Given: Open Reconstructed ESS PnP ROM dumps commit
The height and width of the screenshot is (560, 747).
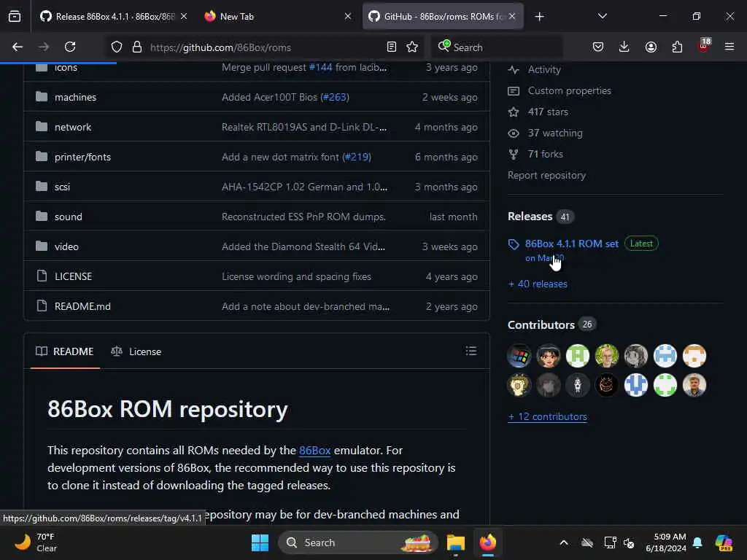Looking at the screenshot, I should click(303, 217).
